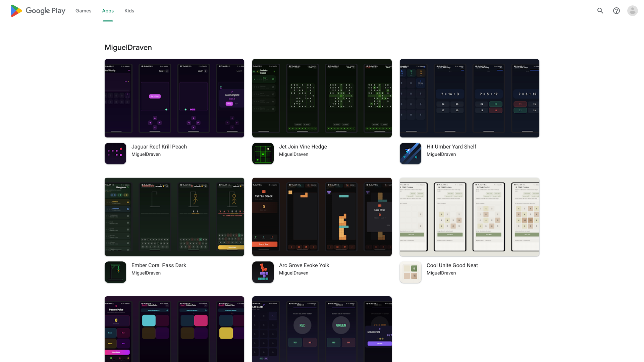The width and height of the screenshot is (644, 362).
Task: Click MiguelDraven under Jaguar Reef Krill Peach
Action: point(146,154)
